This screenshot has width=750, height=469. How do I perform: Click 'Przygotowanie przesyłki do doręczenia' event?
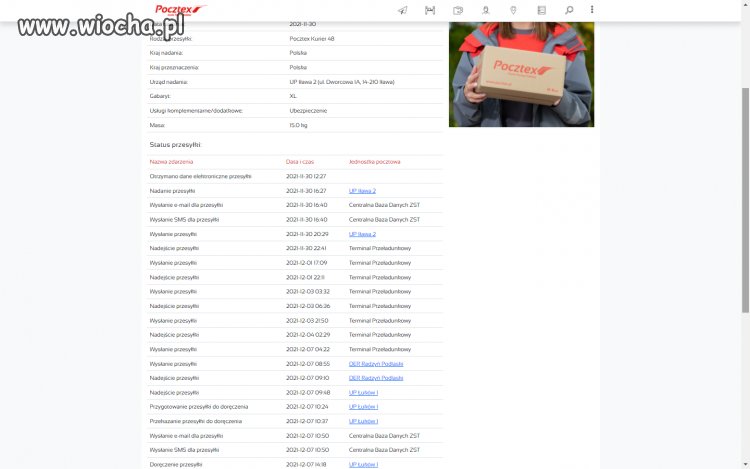coord(199,407)
